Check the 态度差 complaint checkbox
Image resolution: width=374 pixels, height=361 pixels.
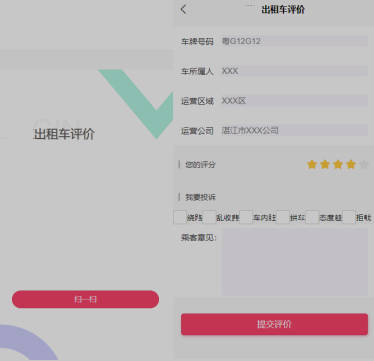pos(312,217)
